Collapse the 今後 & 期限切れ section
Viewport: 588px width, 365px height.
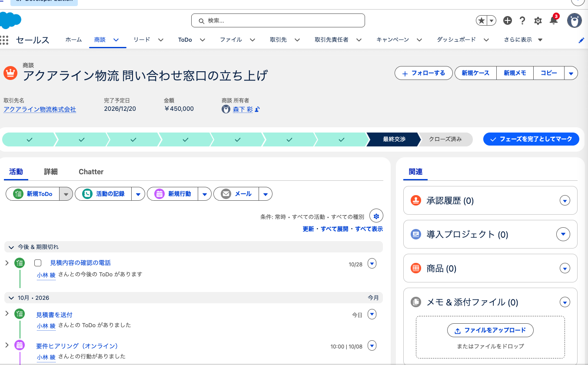click(x=12, y=247)
